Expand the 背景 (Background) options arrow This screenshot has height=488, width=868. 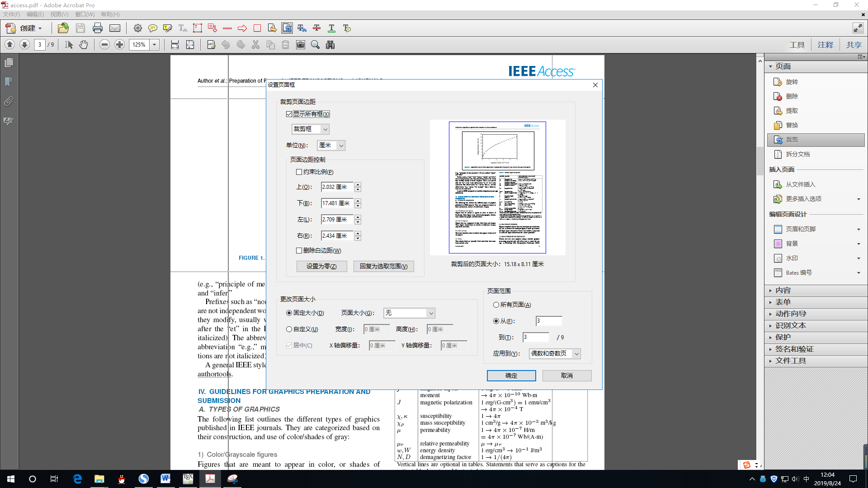[859, 244]
